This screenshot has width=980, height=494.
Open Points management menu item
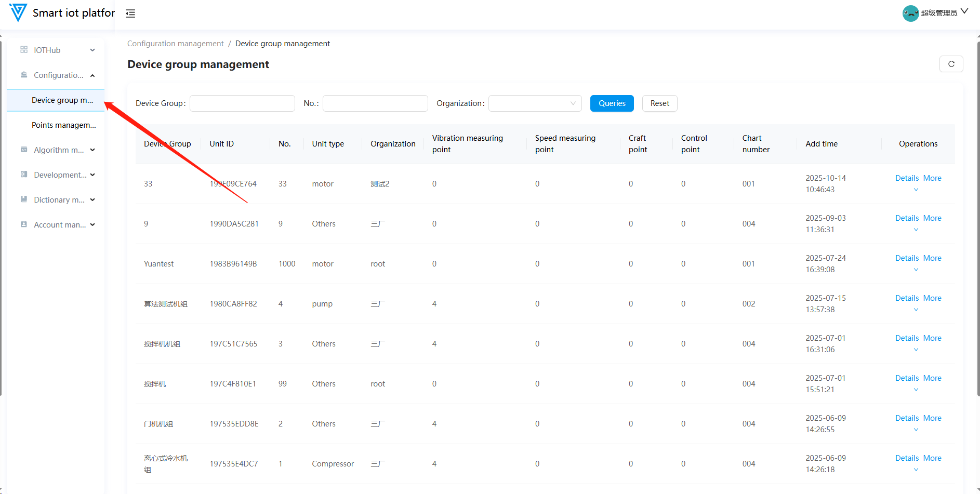63,125
